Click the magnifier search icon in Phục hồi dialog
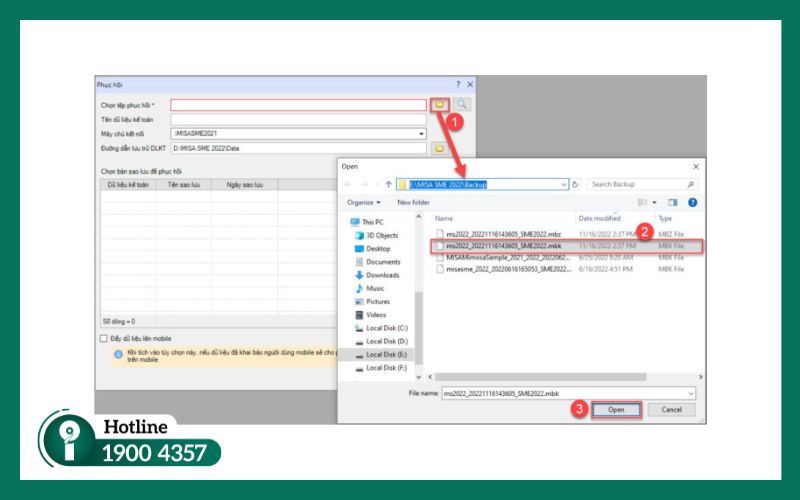 coord(461,105)
